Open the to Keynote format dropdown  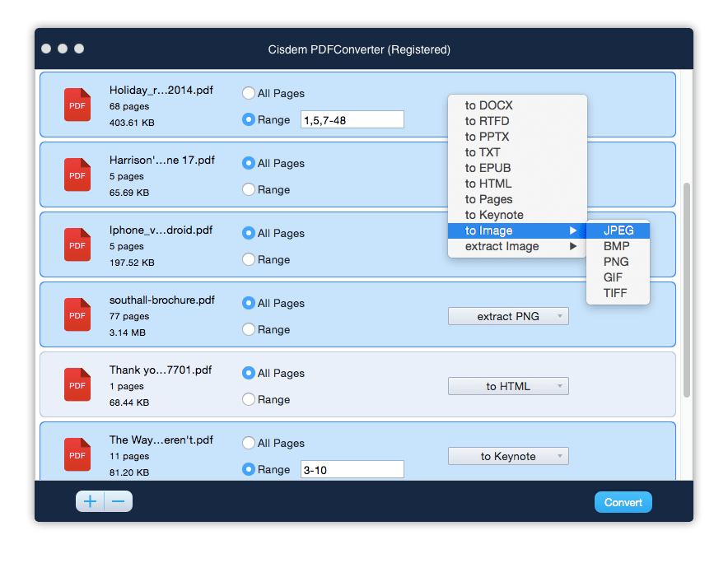tap(508, 456)
